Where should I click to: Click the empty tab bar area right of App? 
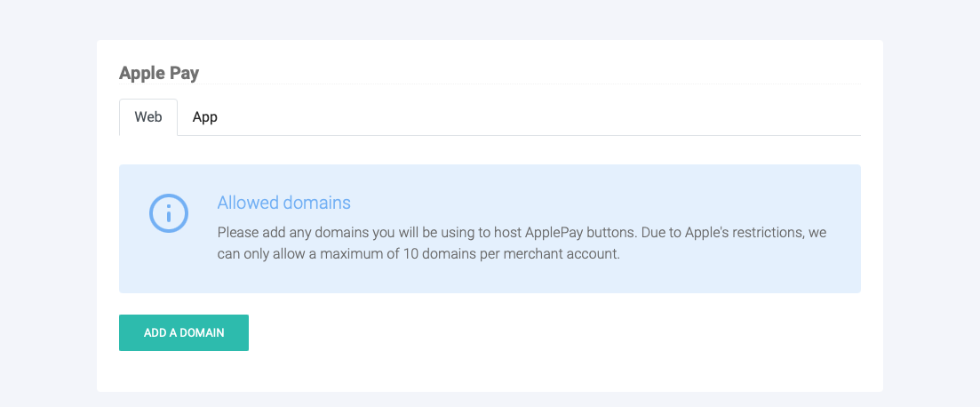point(533,117)
